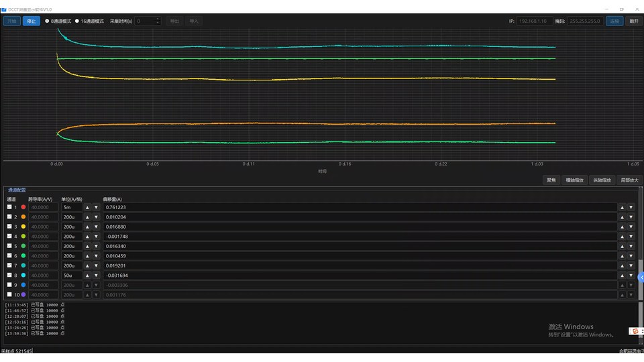Click channel 8 cyan color swatch
Image resolution: width=644 pixels, height=362 pixels.
(23, 275)
